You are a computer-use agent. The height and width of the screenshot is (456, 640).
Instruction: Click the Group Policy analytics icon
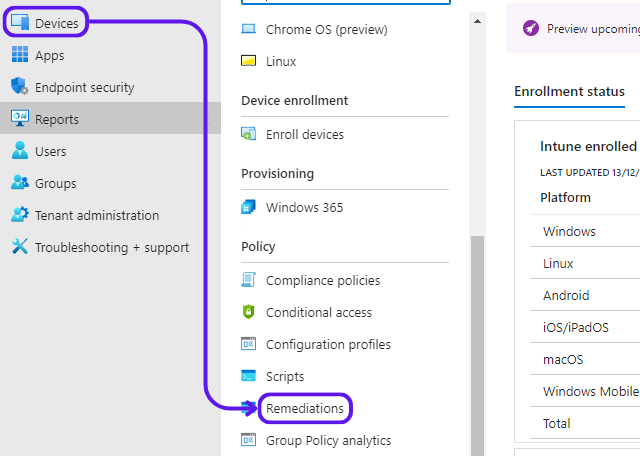click(x=249, y=440)
